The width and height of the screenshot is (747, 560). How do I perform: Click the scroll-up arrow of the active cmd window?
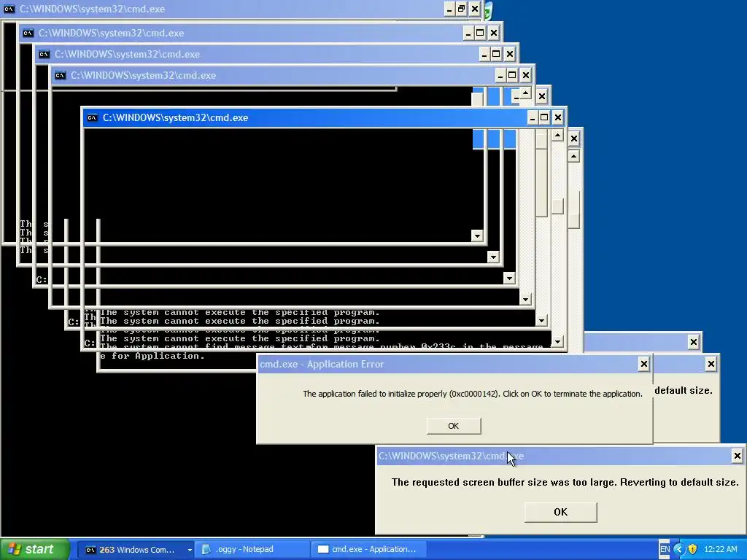(557, 136)
